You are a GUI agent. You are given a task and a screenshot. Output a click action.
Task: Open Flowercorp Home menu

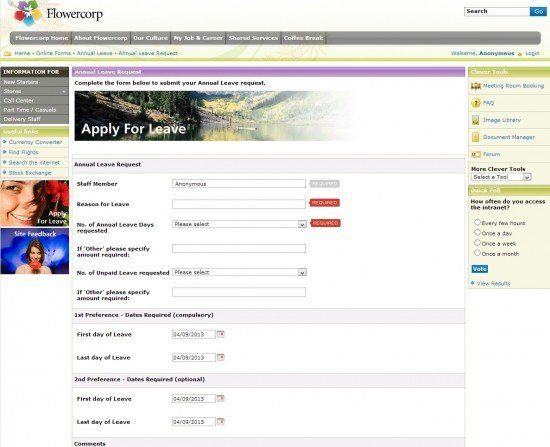pos(41,38)
